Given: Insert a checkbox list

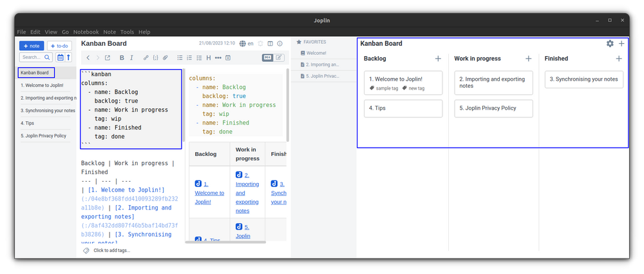Looking at the screenshot, I should point(198,58).
